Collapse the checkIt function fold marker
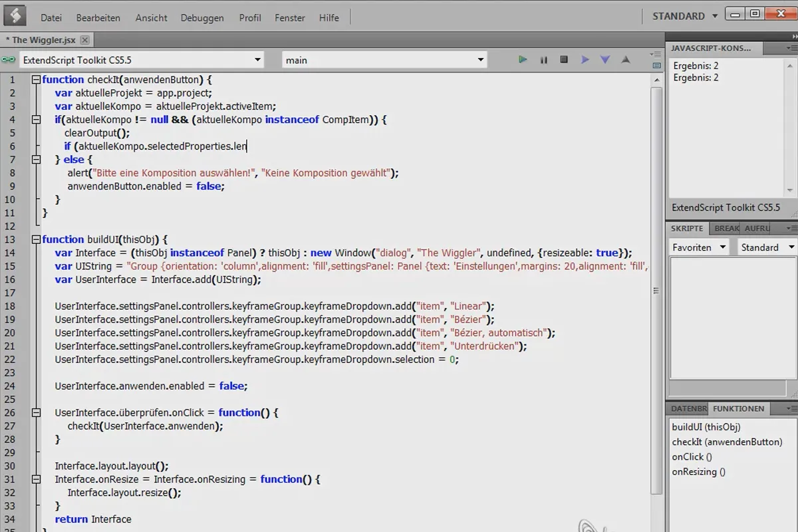Screen dimensions: 798x532 tap(36, 80)
